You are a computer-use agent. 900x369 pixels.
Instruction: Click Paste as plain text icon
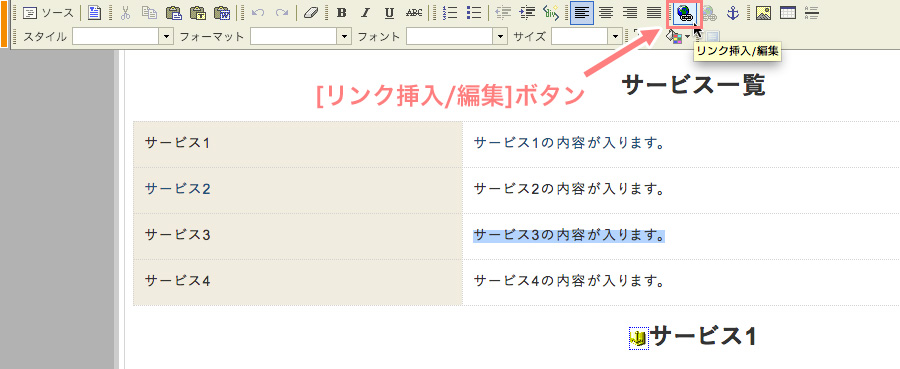tap(197, 13)
